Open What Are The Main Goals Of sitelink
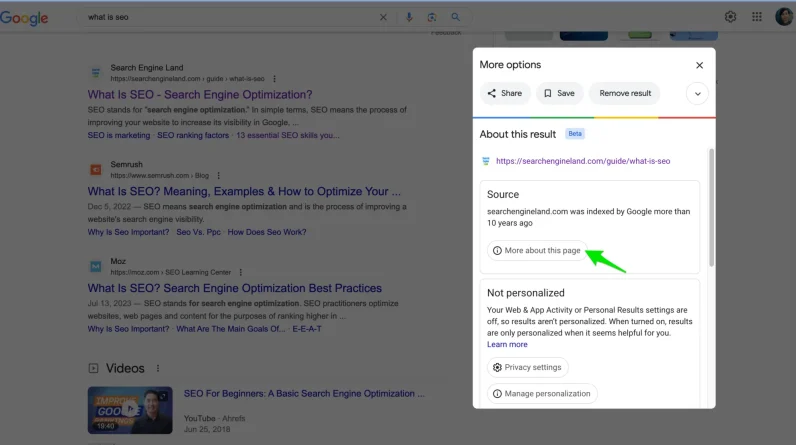The height and width of the screenshot is (445, 796). pos(230,329)
